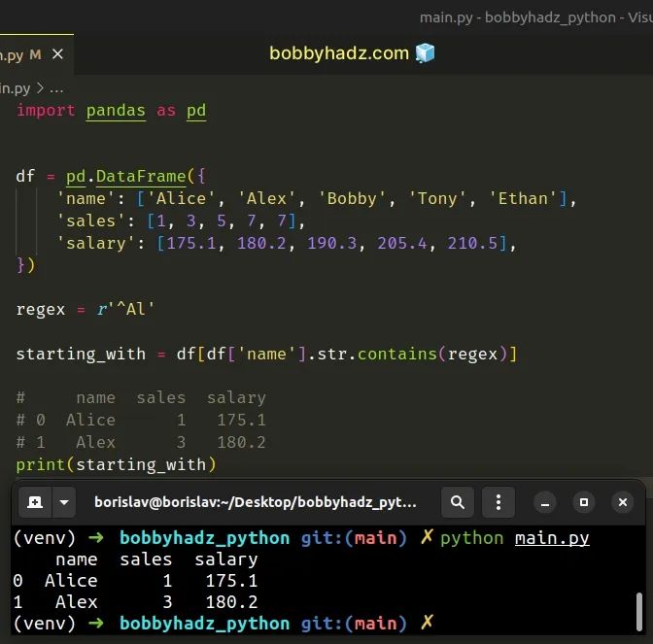Click 'DataFrame' in code
The width and height of the screenshot is (653, 644).
(141, 177)
